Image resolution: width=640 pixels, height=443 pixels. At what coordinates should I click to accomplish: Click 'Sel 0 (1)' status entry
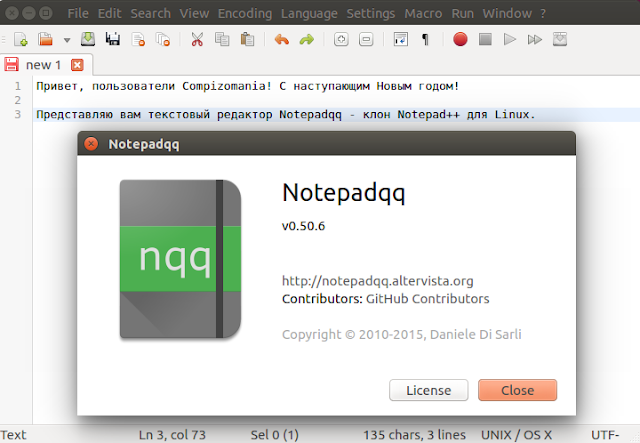pos(275,435)
